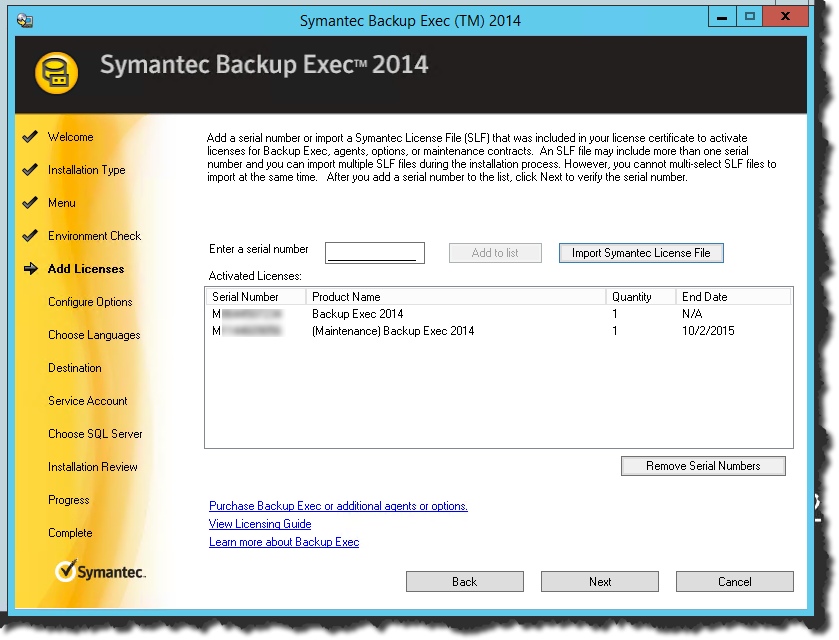Sort by End Date column header
The width and height of the screenshot is (839, 640).
733,296
